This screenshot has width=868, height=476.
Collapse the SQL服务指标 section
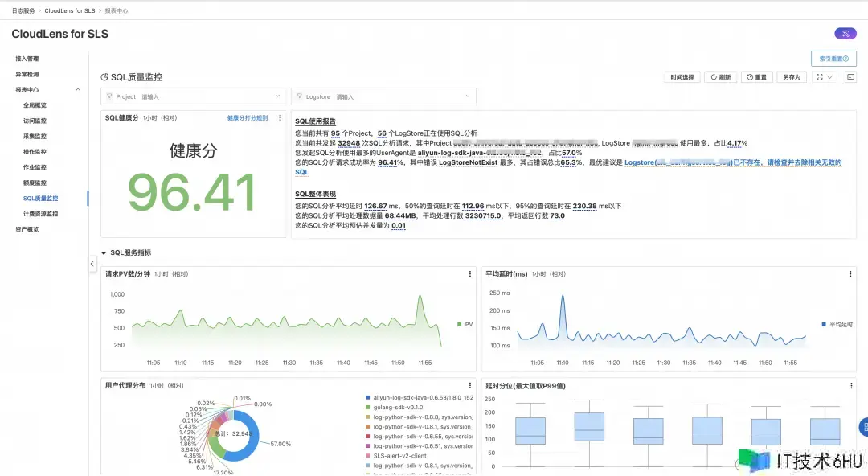click(x=104, y=252)
